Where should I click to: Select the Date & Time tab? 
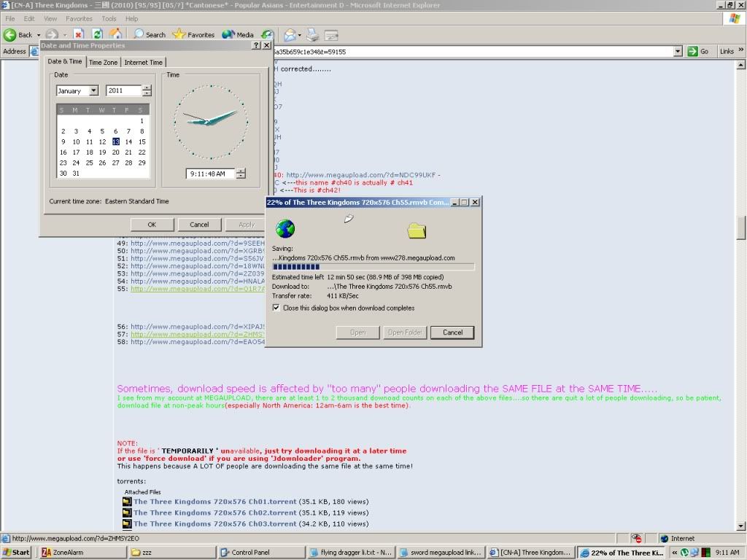click(65, 61)
